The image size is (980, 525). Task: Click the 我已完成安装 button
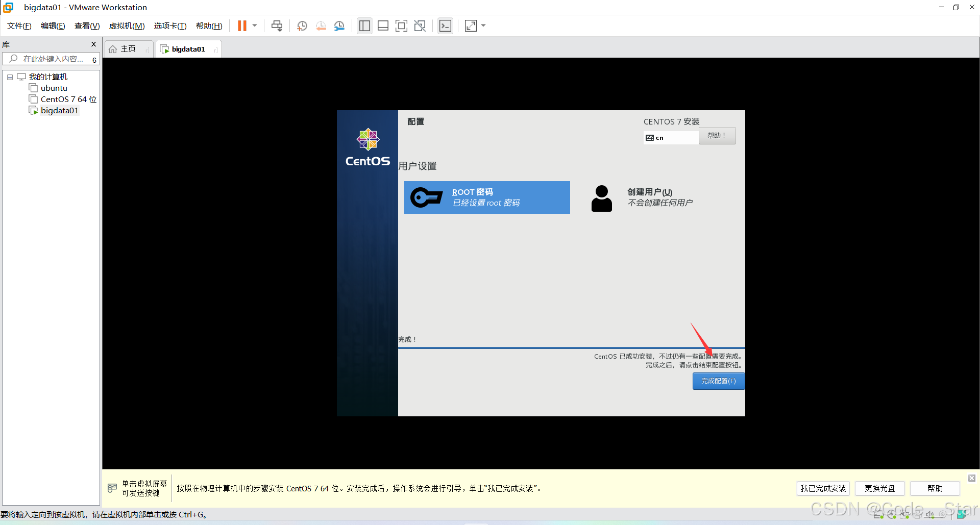(823, 488)
